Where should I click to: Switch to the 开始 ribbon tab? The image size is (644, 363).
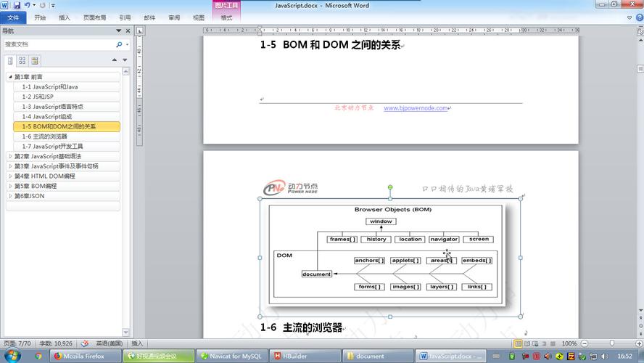click(40, 17)
